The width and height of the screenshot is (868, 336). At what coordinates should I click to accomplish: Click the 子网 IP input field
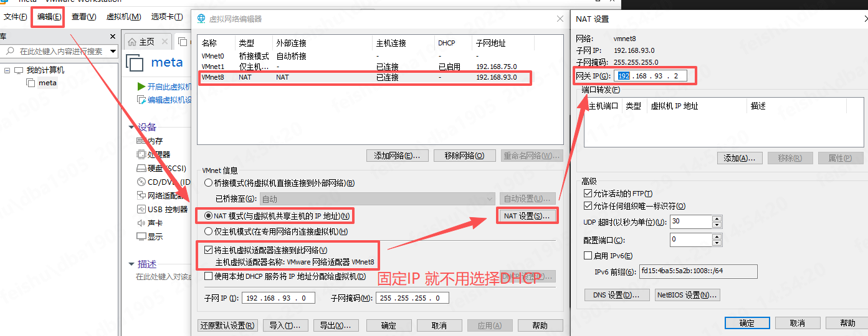279,298
